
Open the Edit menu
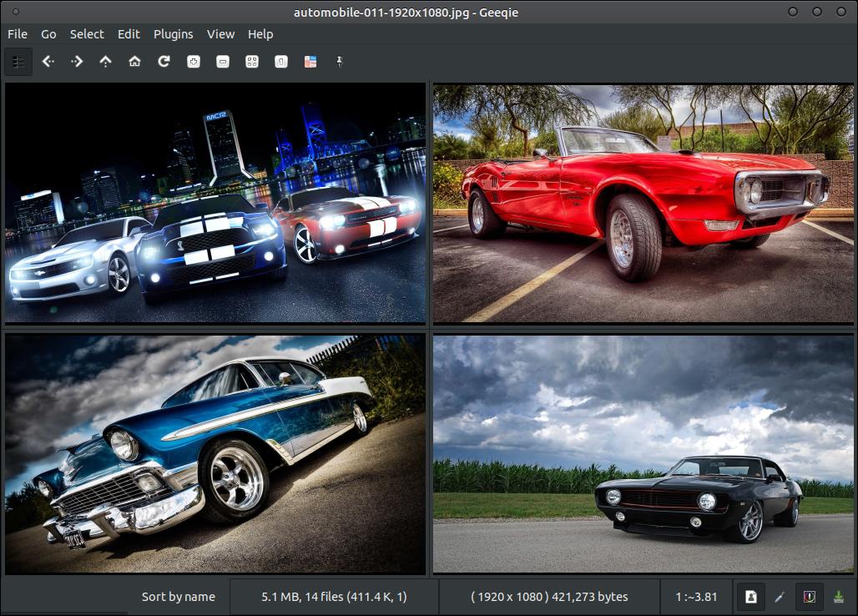pyautogui.click(x=129, y=34)
